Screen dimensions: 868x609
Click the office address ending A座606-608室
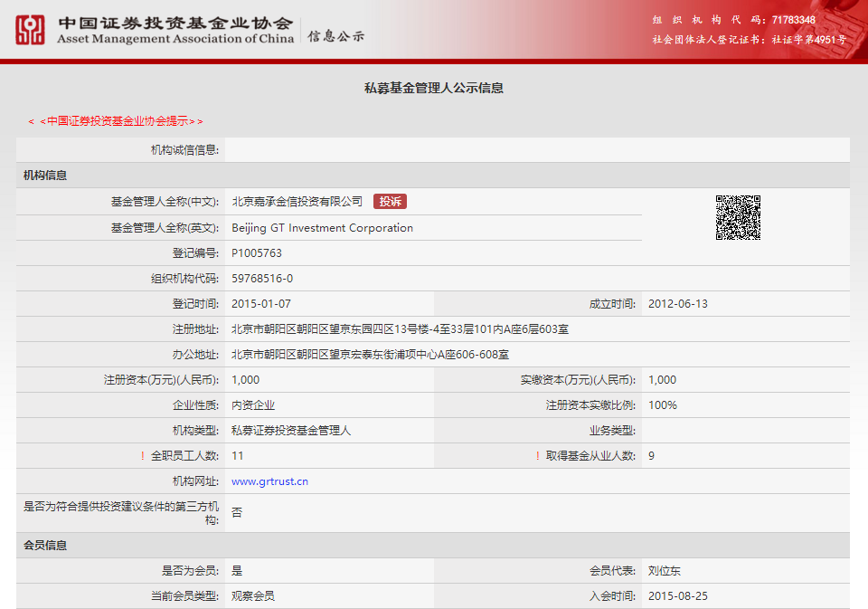[370, 355]
